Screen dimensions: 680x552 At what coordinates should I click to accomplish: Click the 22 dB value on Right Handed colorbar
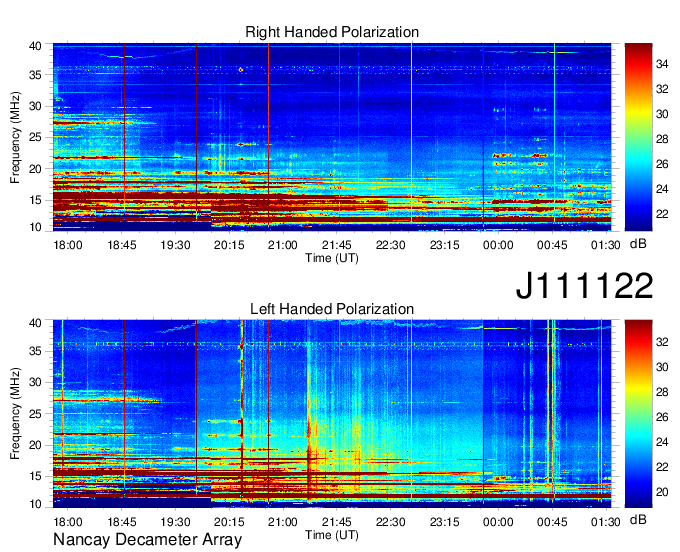[x=662, y=214]
